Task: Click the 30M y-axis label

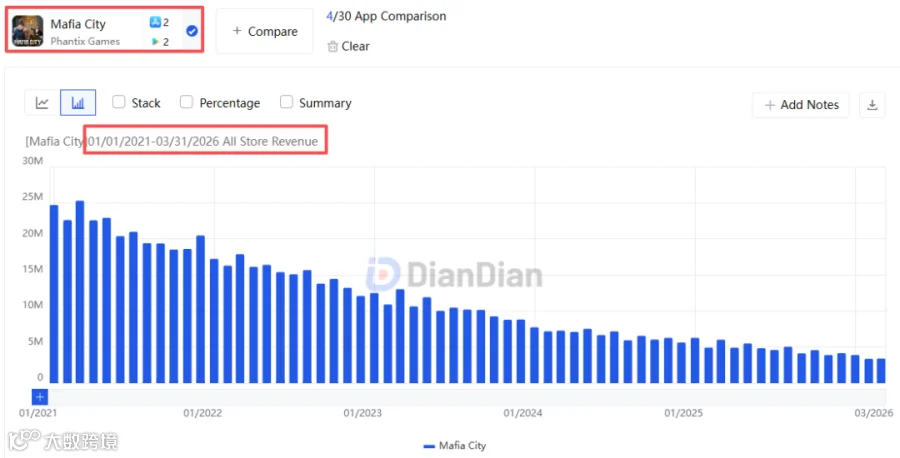Action: [33, 161]
